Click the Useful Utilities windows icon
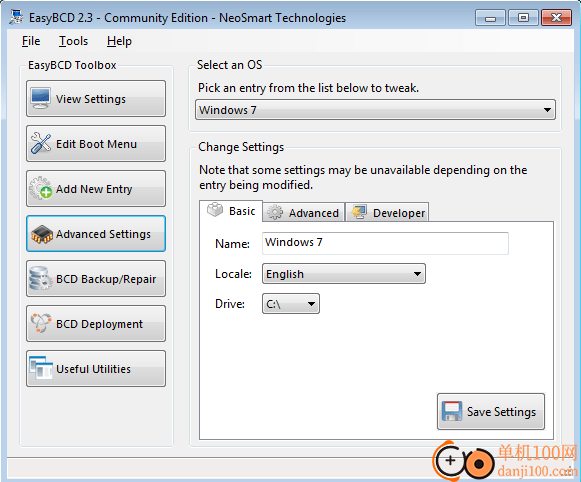Viewport: 581px width, 482px height. pyautogui.click(x=41, y=368)
